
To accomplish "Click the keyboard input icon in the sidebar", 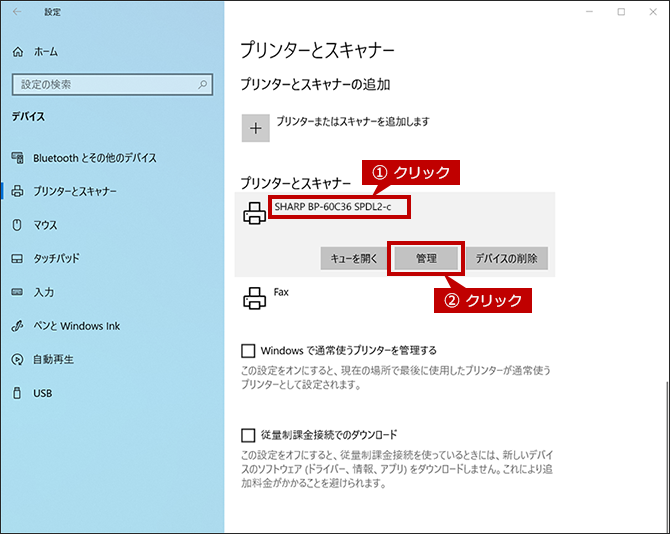I will (x=17, y=292).
